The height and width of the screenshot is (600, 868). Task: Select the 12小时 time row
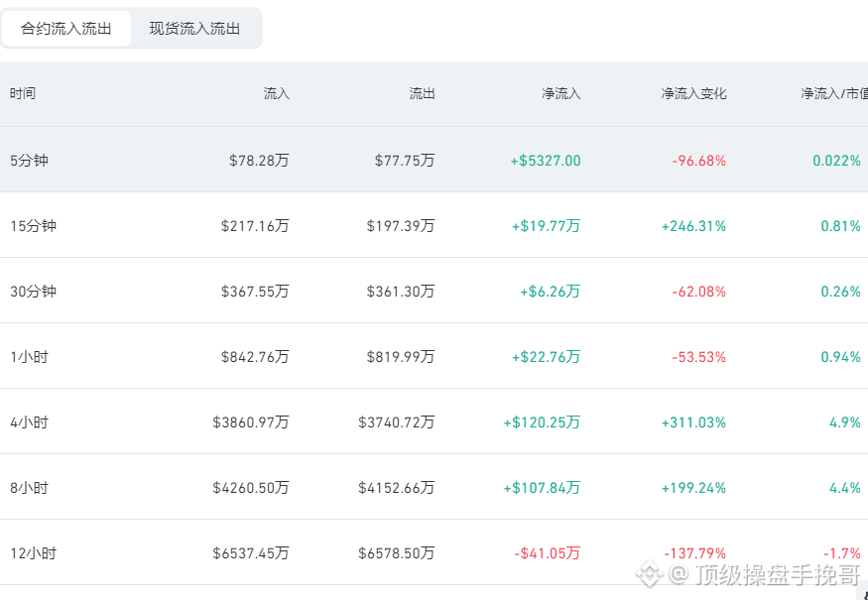tap(434, 552)
